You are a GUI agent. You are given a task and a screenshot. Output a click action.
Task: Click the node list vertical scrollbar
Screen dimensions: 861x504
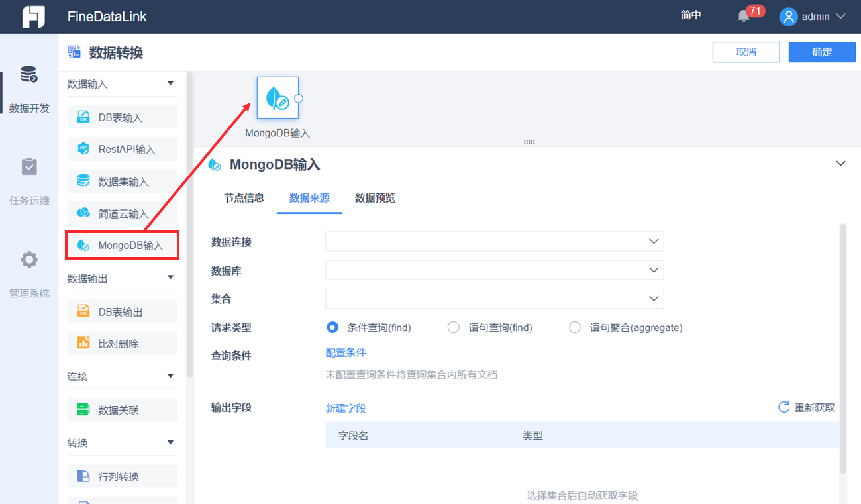pyautogui.click(x=189, y=225)
